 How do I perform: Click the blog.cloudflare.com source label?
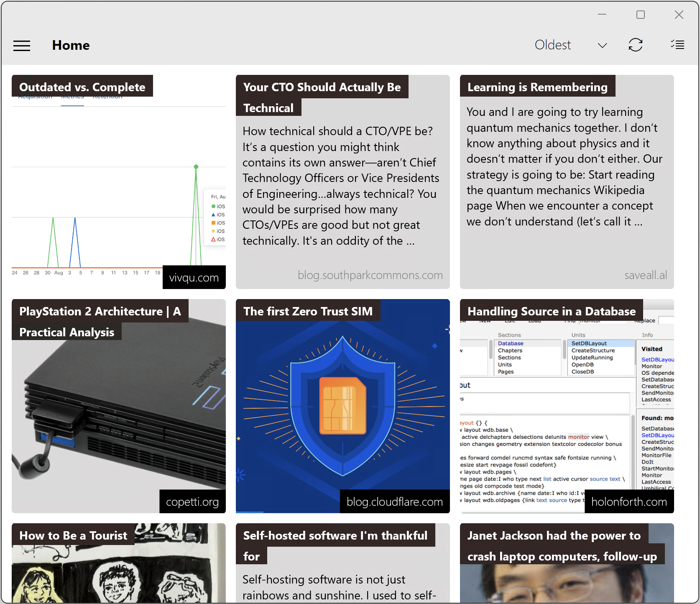[394, 502]
